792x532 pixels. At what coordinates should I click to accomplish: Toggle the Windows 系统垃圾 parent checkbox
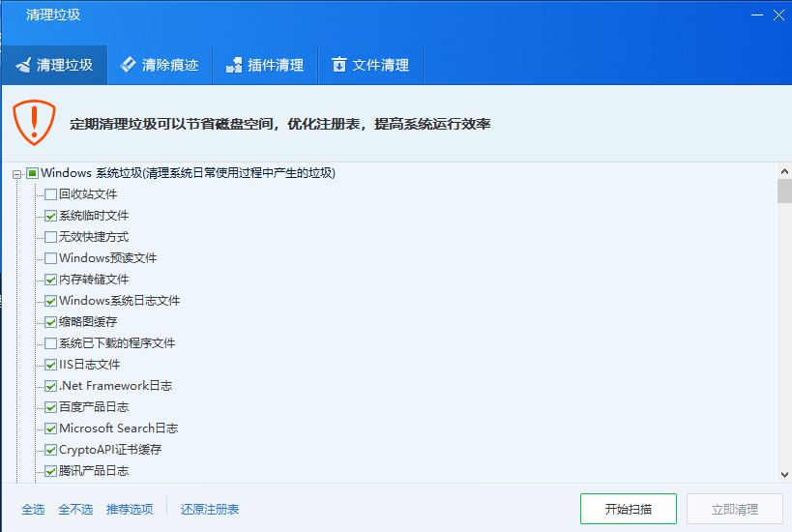[32, 173]
